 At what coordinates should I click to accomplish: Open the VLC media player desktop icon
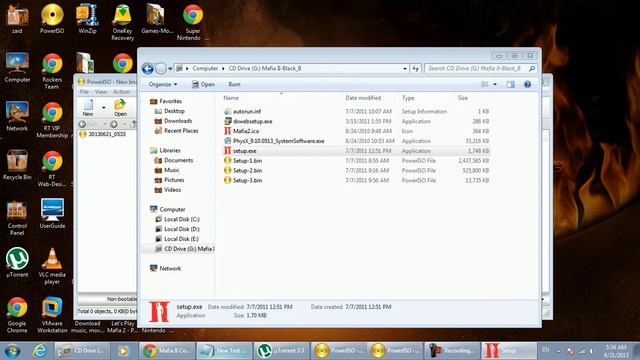[52, 266]
